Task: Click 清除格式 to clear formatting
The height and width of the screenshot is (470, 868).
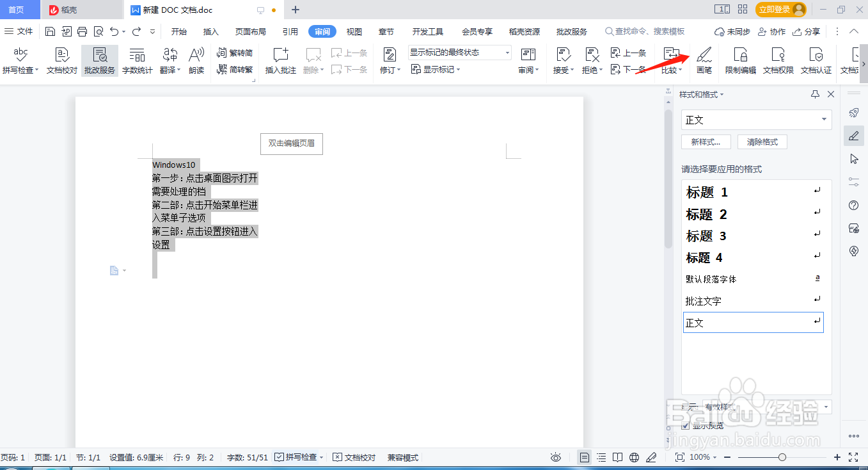Action: coord(762,142)
